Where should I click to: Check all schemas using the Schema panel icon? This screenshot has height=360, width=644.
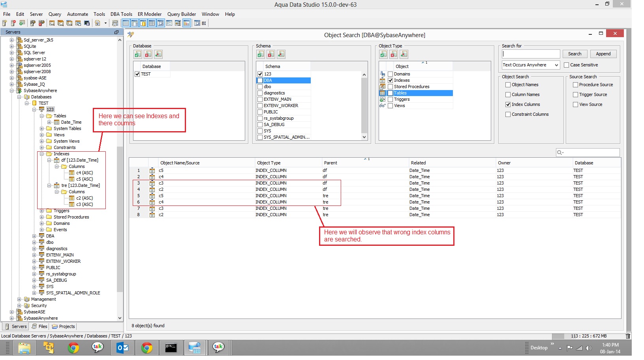(x=261, y=54)
